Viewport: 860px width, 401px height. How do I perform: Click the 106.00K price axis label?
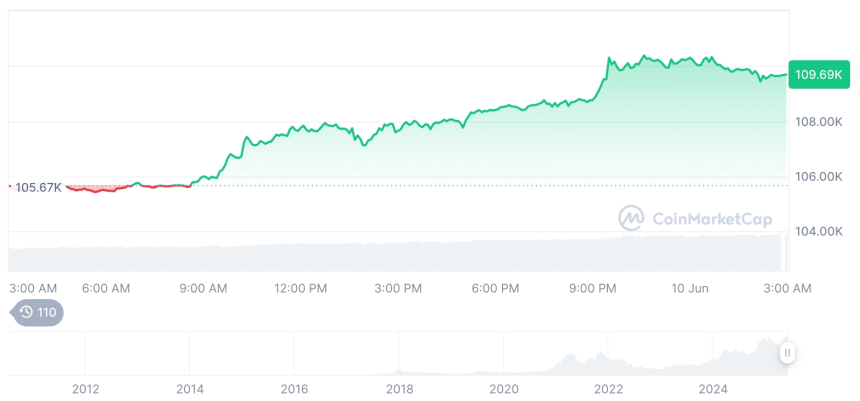point(818,177)
